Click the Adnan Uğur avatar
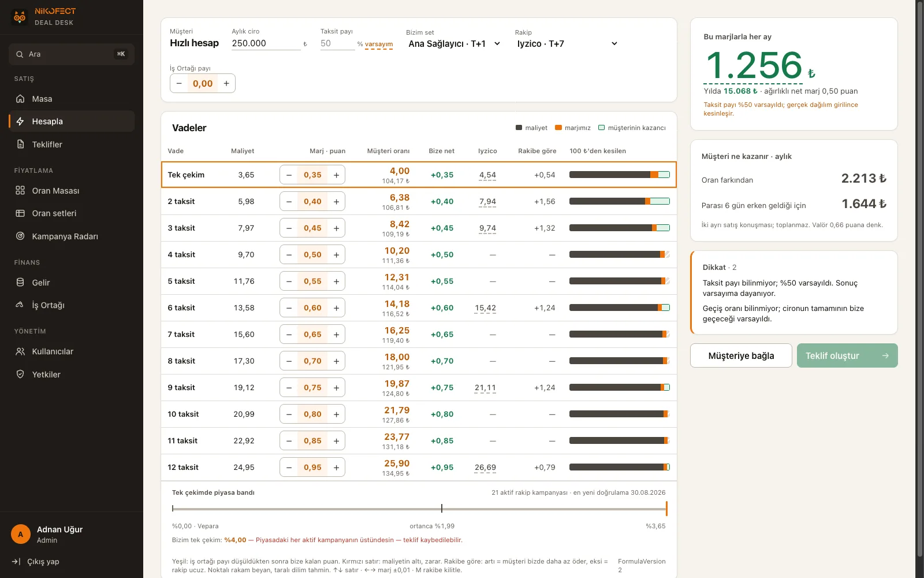 tap(21, 534)
